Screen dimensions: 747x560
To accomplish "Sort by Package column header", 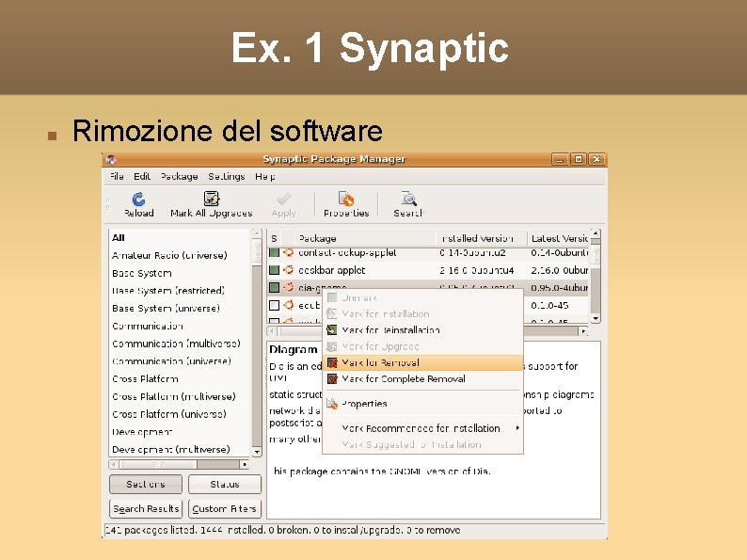I will pyautogui.click(x=365, y=238).
